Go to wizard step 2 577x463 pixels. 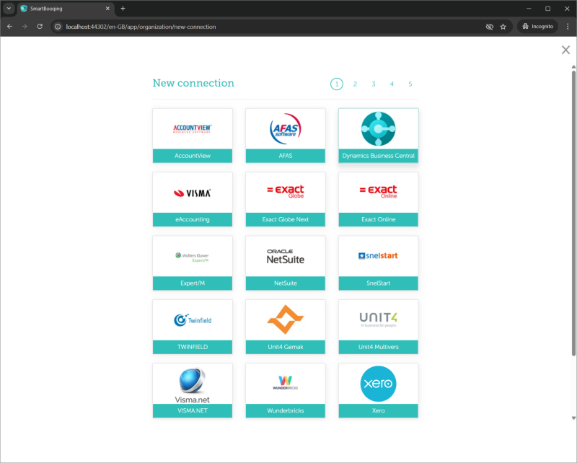click(x=355, y=84)
